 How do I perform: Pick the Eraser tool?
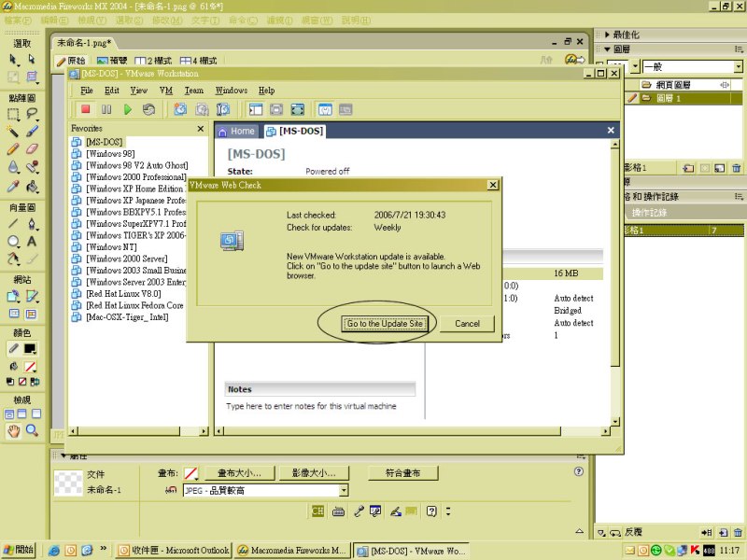pyautogui.click(x=32, y=149)
